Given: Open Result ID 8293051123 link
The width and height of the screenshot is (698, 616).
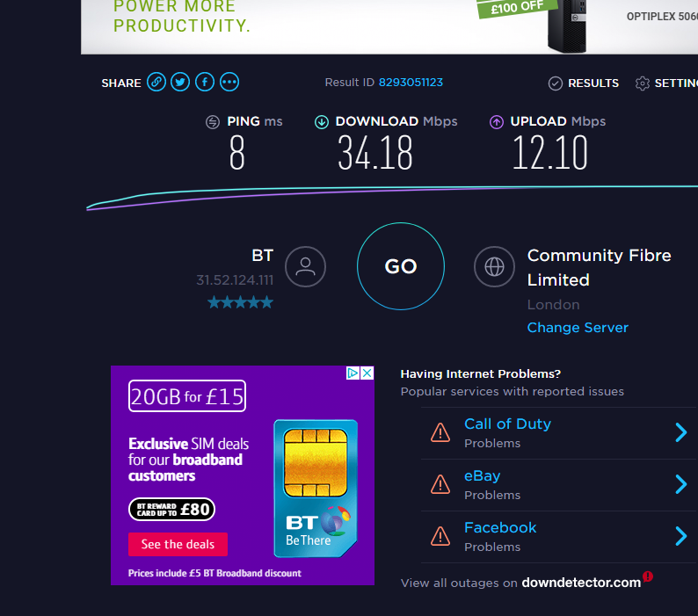Looking at the screenshot, I should coord(411,83).
